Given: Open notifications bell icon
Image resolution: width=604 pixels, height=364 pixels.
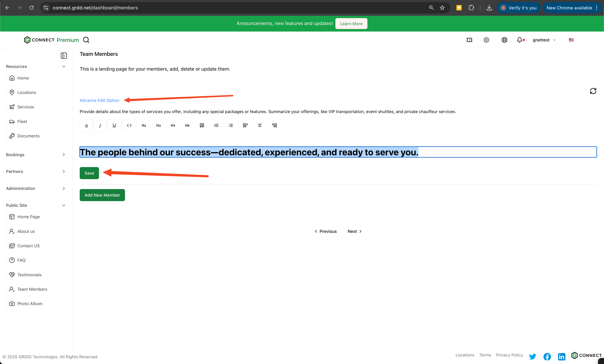Looking at the screenshot, I should (x=519, y=40).
